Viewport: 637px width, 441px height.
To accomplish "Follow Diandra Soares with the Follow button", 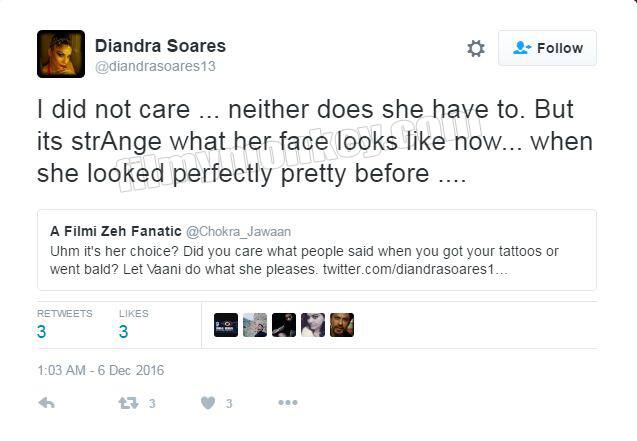I will pos(547,48).
